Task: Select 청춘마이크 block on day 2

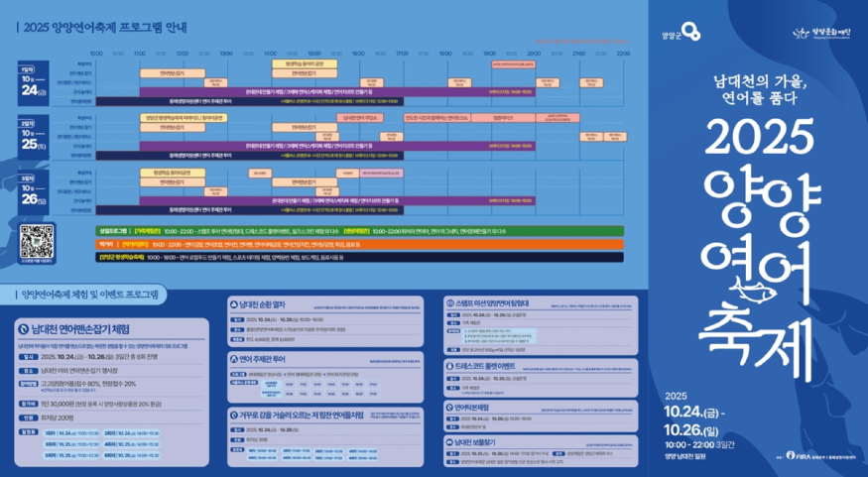Action: [503, 118]
